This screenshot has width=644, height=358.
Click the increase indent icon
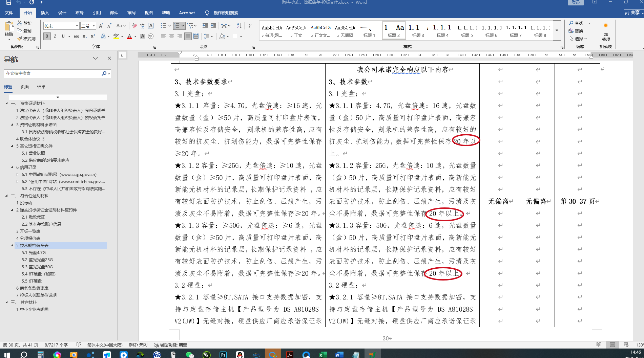213,26
